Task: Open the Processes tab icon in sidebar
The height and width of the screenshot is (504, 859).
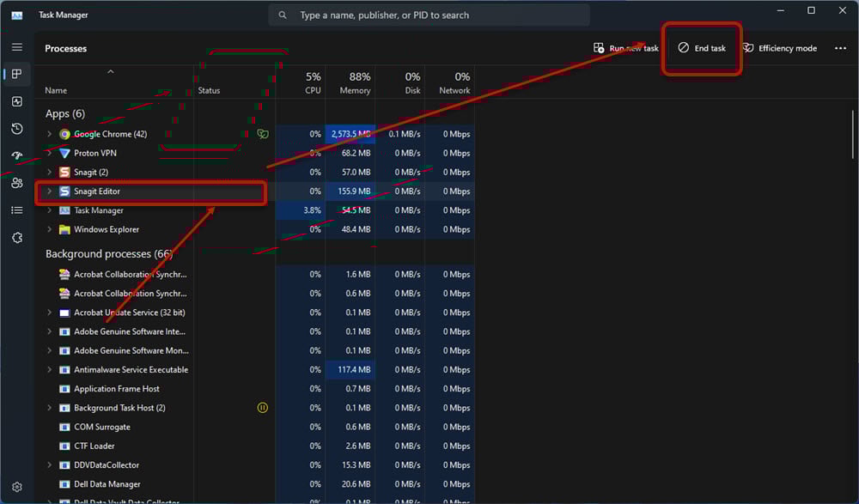Action: 17,74
